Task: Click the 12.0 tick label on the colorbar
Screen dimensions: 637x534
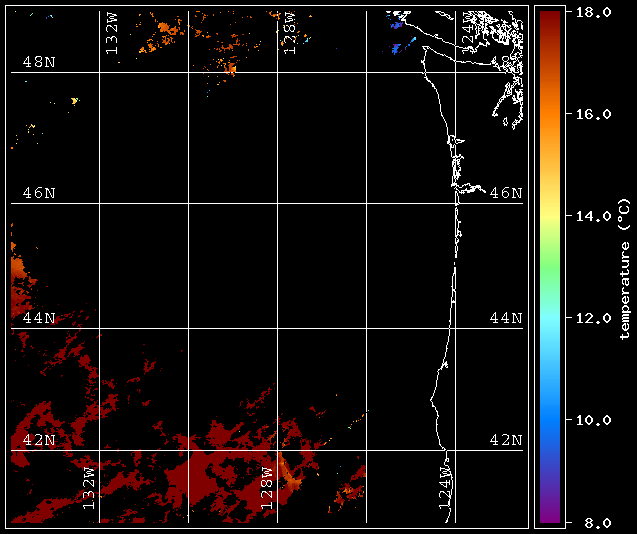Action: (590, 318)
